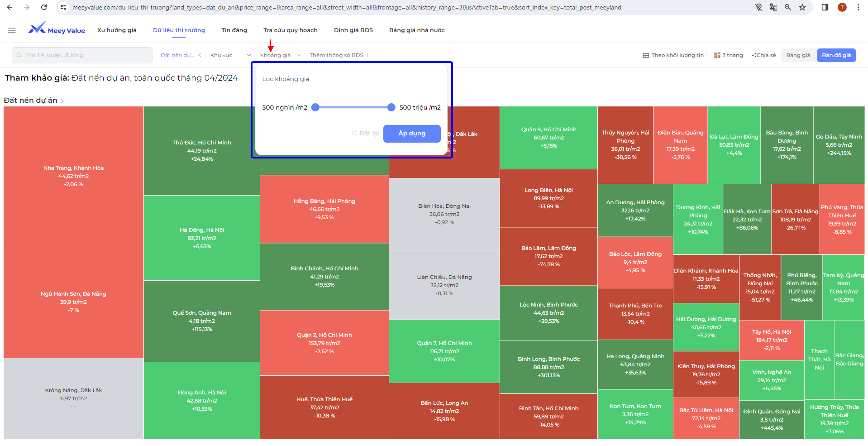The image size is (868, 446).
Task: Go to Tra cứu quy hoạch tab
Action: click(x=291, y=30)
